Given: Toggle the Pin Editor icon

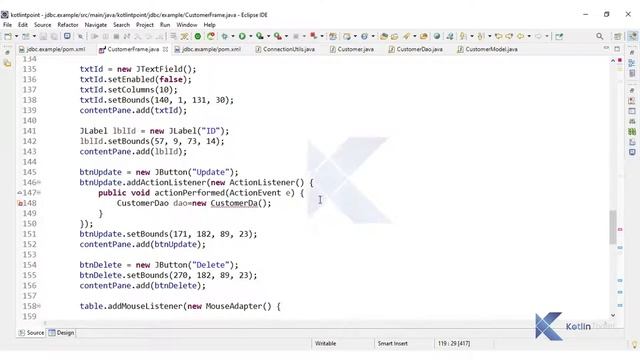Looking at the screenshot, I should click(x=559, y=36).
